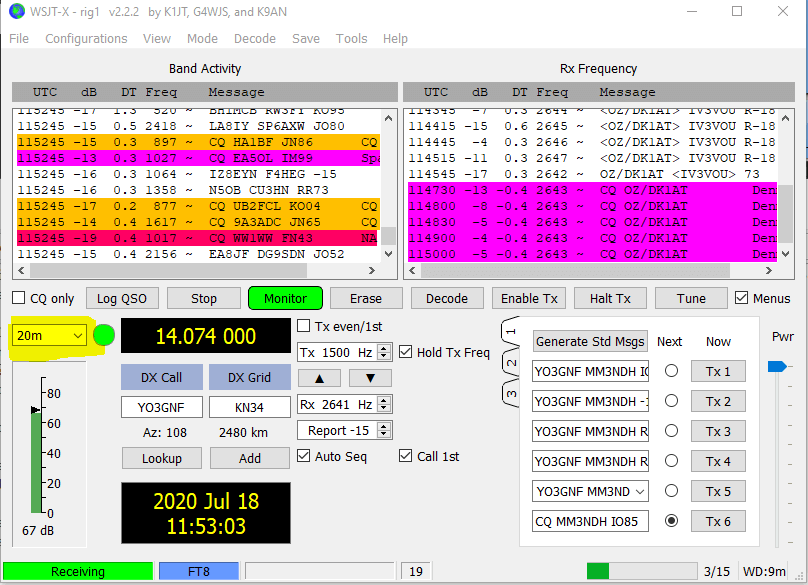Viewport: 808px width, 585px height.
Task: Select Next radio button for Tx 2
Action: point(671,401)
